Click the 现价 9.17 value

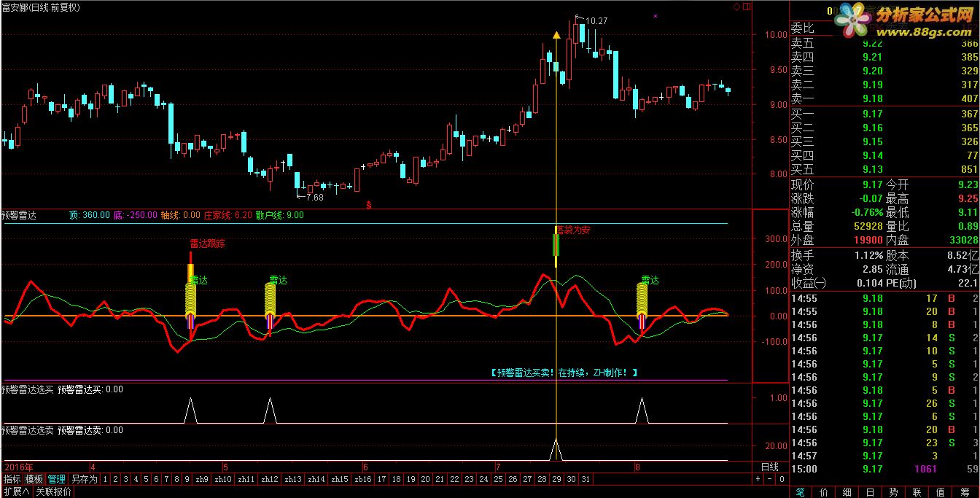pyautogui.click(x=873, y=185)
